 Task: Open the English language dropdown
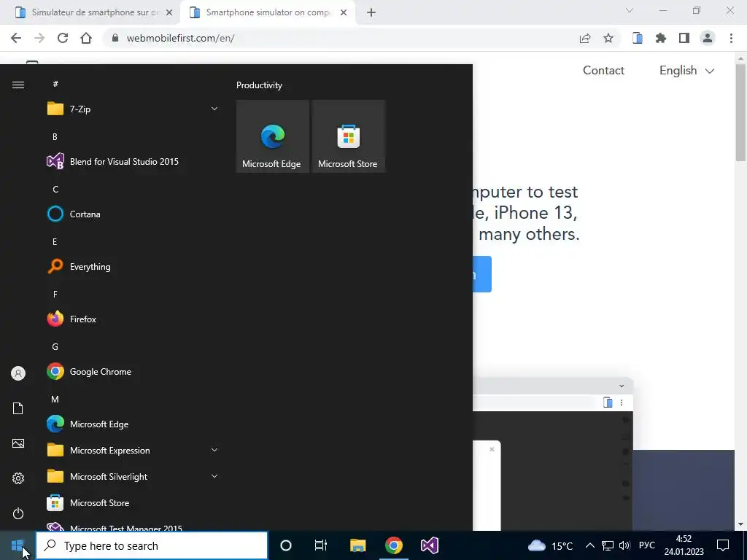point(686,71)
